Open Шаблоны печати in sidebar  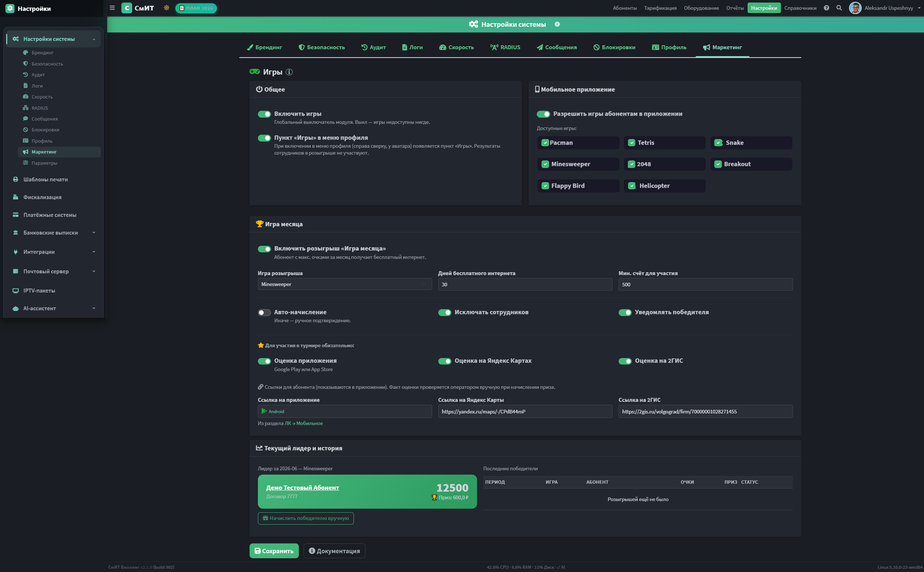53,179
